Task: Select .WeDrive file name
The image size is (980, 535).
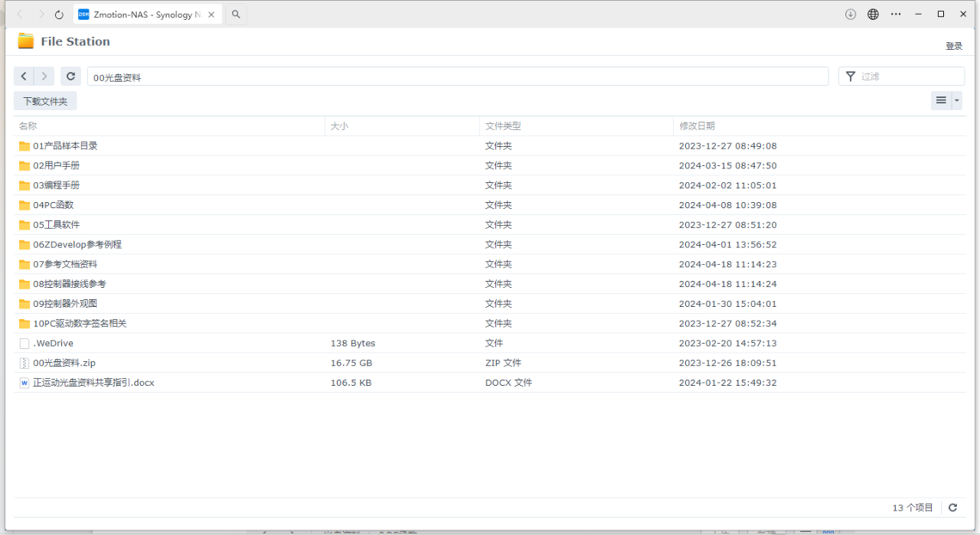Action: pyautogui.click(x=54, y=344)
